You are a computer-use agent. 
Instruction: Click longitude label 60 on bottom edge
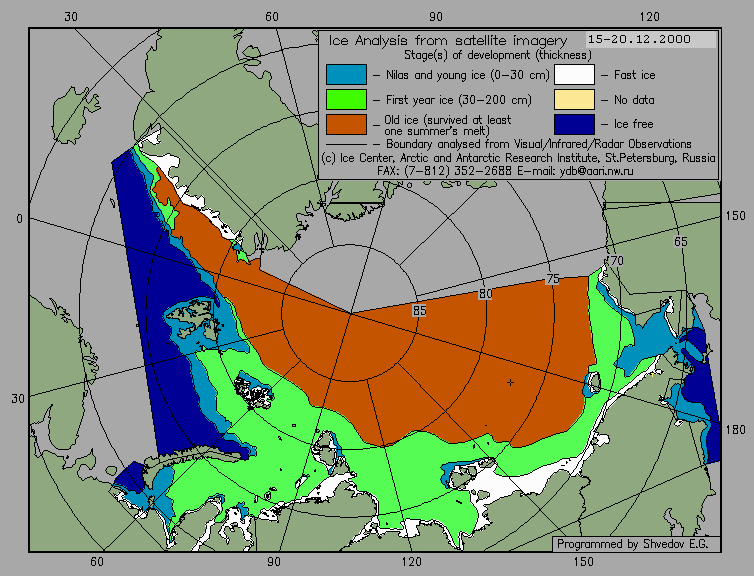click(97, 562)
